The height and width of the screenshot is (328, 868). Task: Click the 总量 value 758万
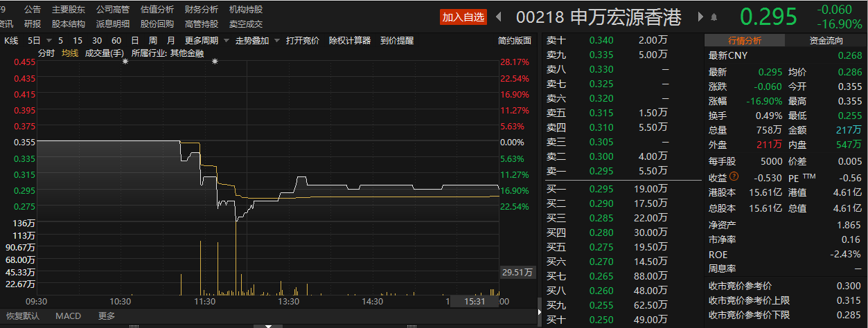pos(769,129)
